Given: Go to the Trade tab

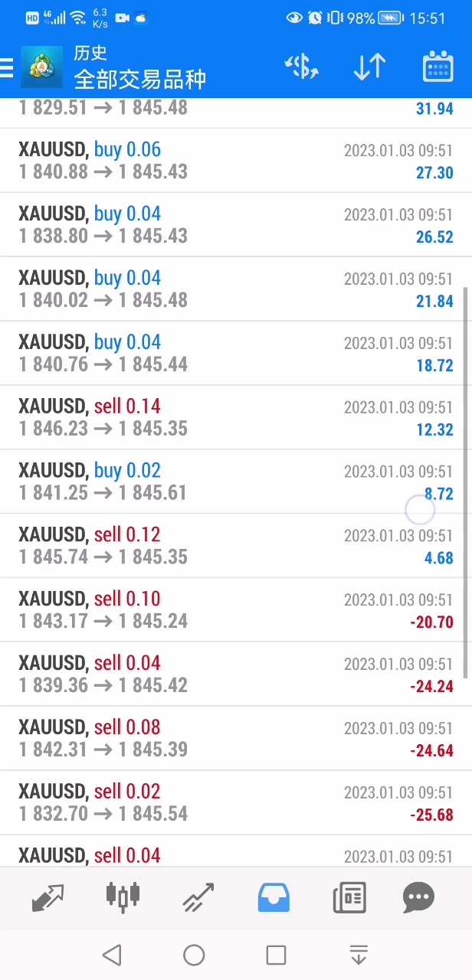Looking at the screenshot, I should tap(198, 897).
